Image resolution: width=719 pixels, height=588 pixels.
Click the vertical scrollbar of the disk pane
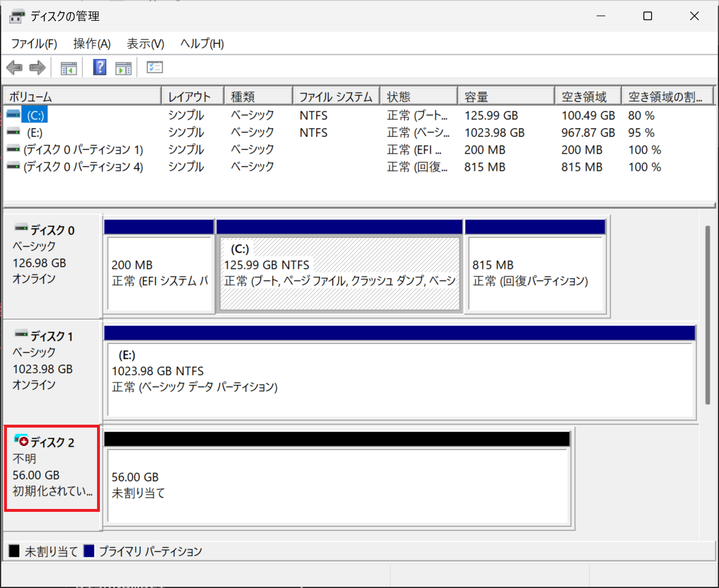[707, 314]
